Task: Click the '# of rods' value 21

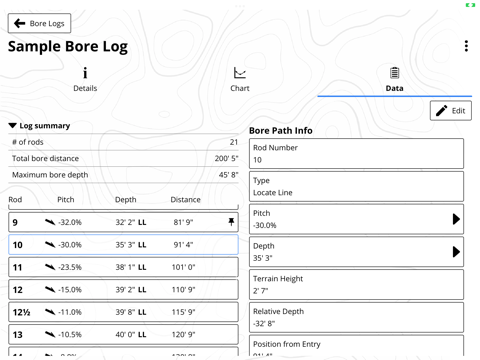Action: click(x=234, y=142)
